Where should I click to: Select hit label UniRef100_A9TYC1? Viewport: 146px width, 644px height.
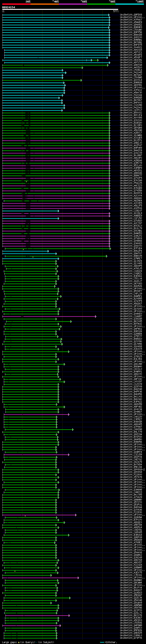point(131,53)
